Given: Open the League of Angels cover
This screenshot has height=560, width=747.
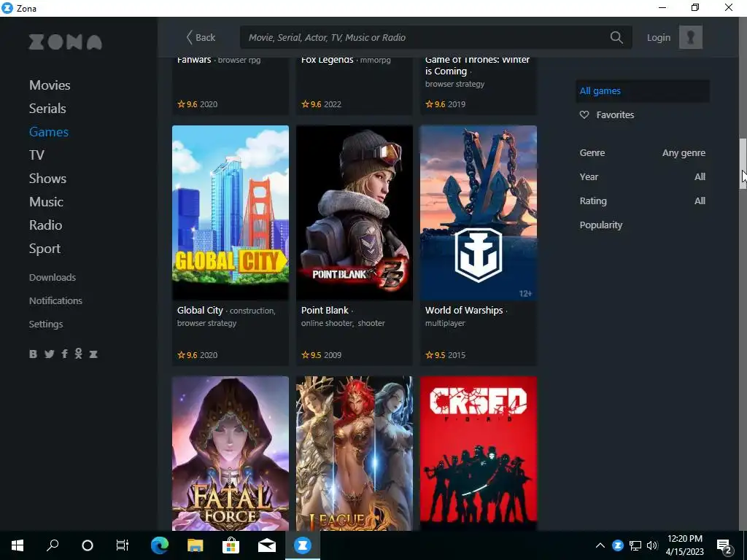Looking at the screenshot, I should click(355, 454).
